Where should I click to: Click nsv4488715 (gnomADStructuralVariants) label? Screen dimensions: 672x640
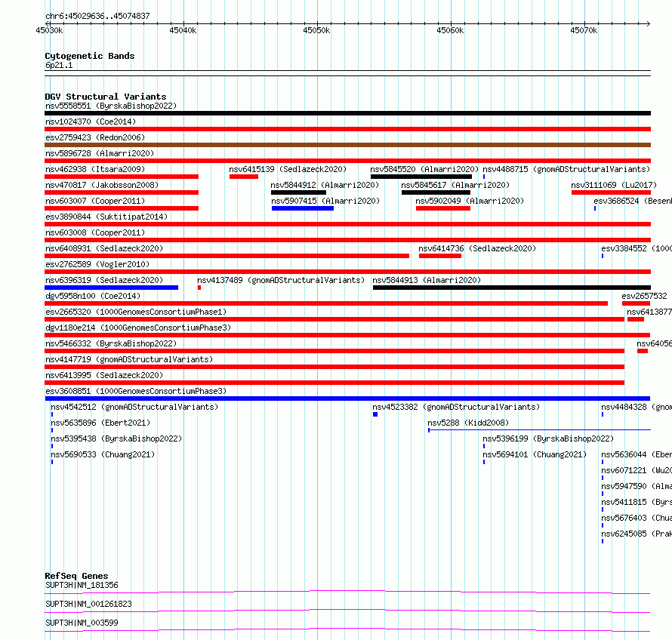pyautogui.click(x=566, y=169)
